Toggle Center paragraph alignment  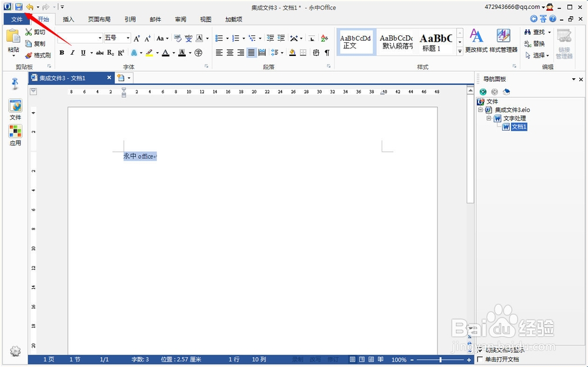(x=230, y=52)
